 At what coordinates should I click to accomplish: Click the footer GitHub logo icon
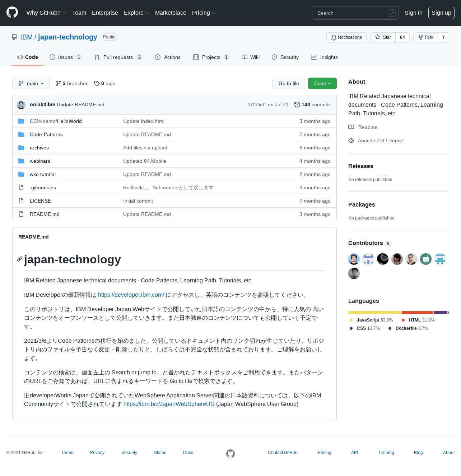(230, 454)
